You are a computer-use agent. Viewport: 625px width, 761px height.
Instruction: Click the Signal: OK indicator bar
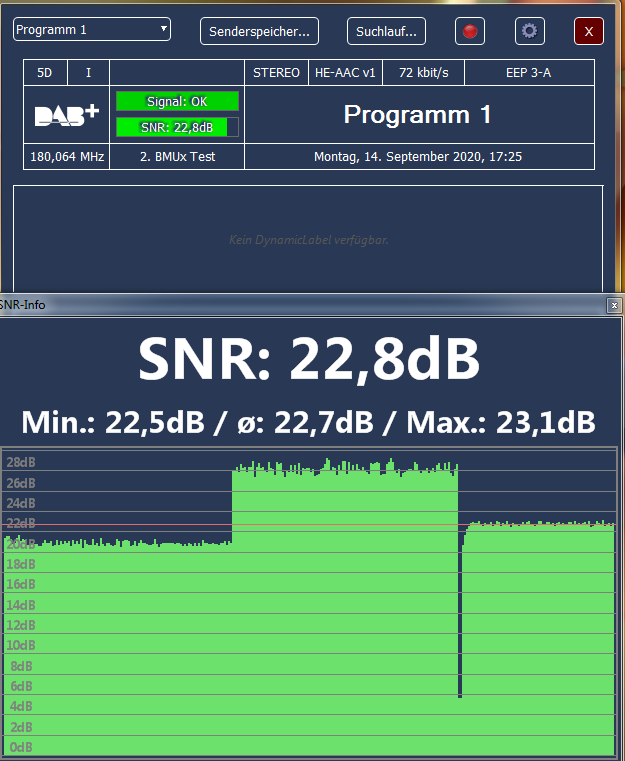tap(177, 101)
